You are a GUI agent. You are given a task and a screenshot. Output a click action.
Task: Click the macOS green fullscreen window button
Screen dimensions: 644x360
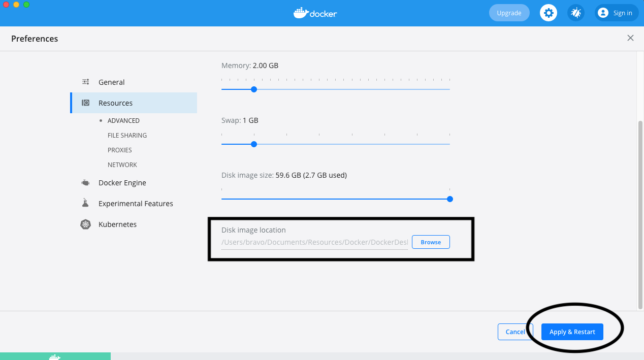click(x=26, y=5)
